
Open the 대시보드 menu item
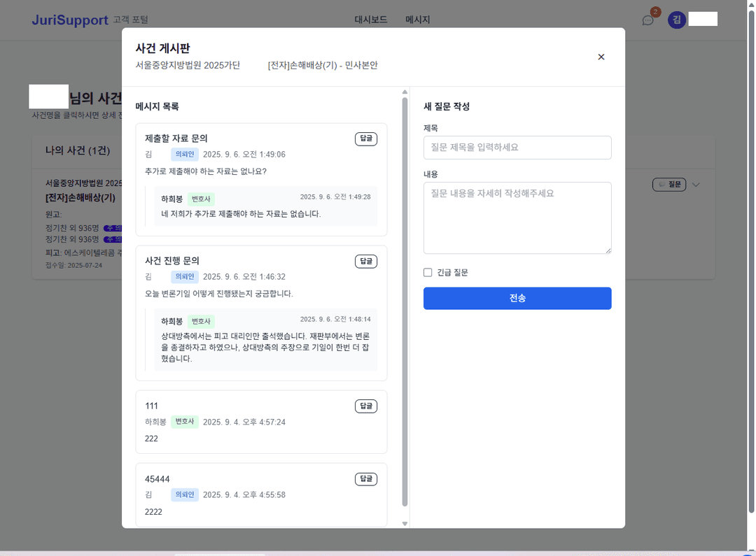pyautogui.click(x=370, y=20)
